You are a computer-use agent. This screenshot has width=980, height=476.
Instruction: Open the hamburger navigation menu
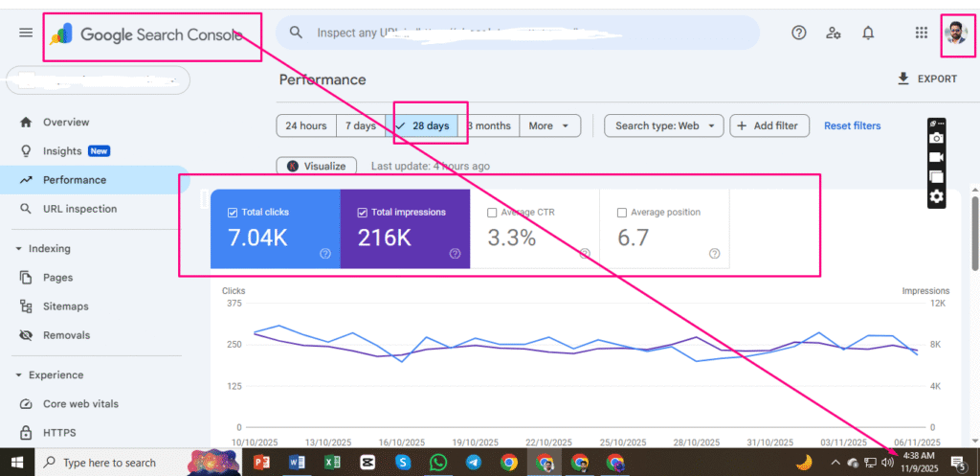coord(26,33)
